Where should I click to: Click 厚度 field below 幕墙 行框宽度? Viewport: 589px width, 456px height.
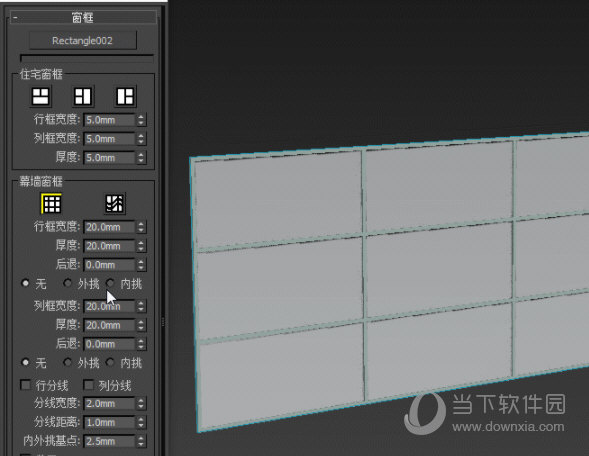point(109,246)
